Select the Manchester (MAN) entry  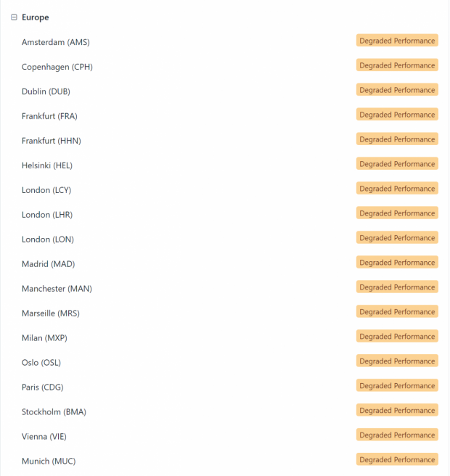(x=57, y=289)
